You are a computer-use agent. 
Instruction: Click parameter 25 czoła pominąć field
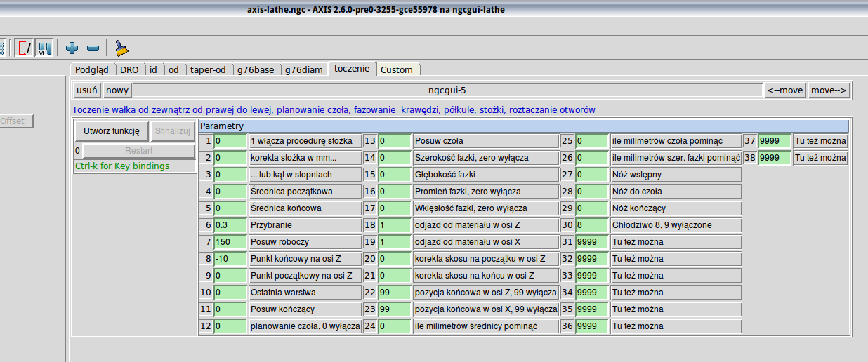point(592,141)
